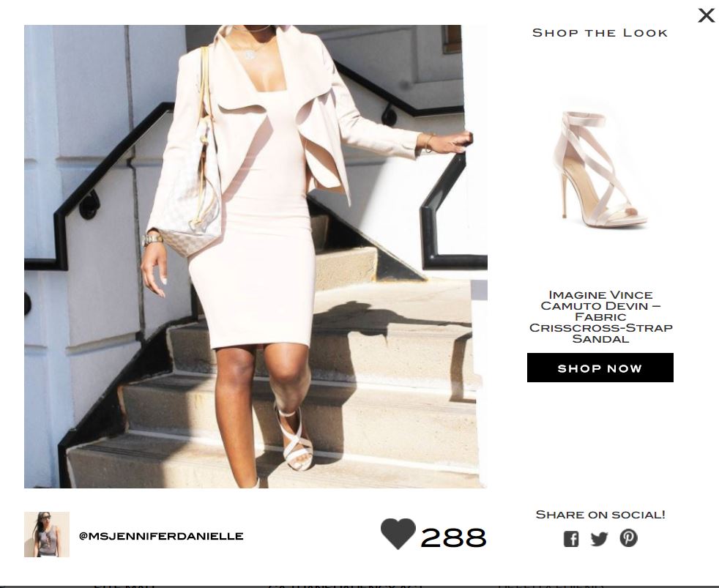Visit the @MSJENNIFERDANIELLE profile link
Image resolution: width=719 pixels, height=588 pixels.
(161, 536)
